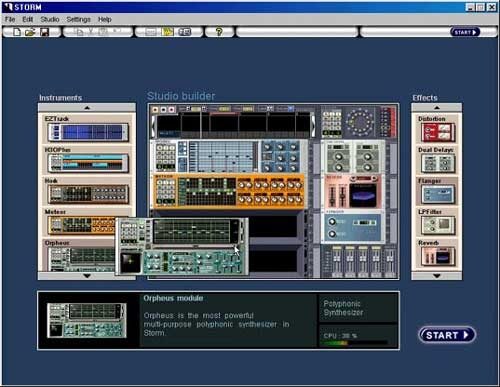Click the Studio builder heading

[181, 96]
